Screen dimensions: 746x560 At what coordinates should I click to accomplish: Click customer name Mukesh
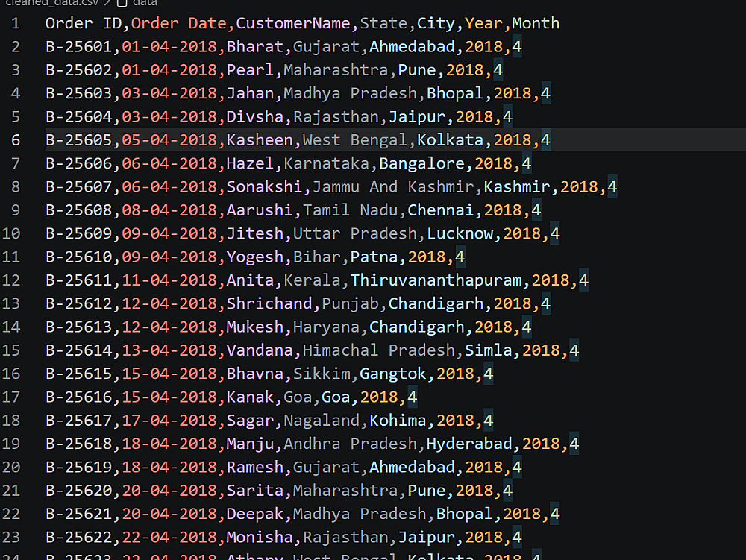click(255, 327)
